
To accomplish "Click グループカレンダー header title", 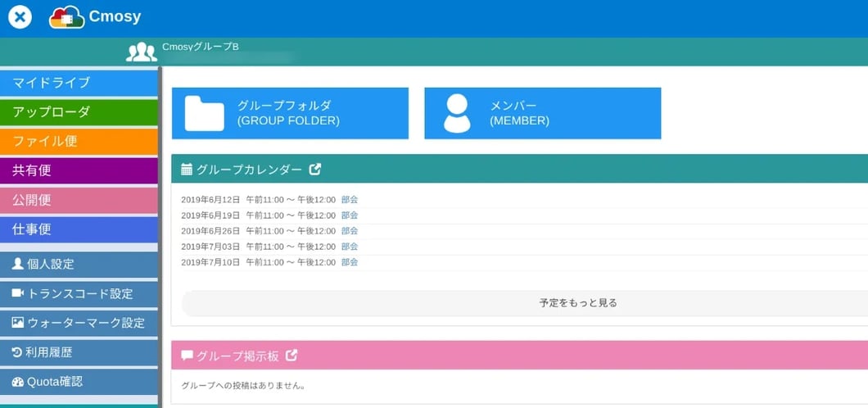I will [249, 170].
